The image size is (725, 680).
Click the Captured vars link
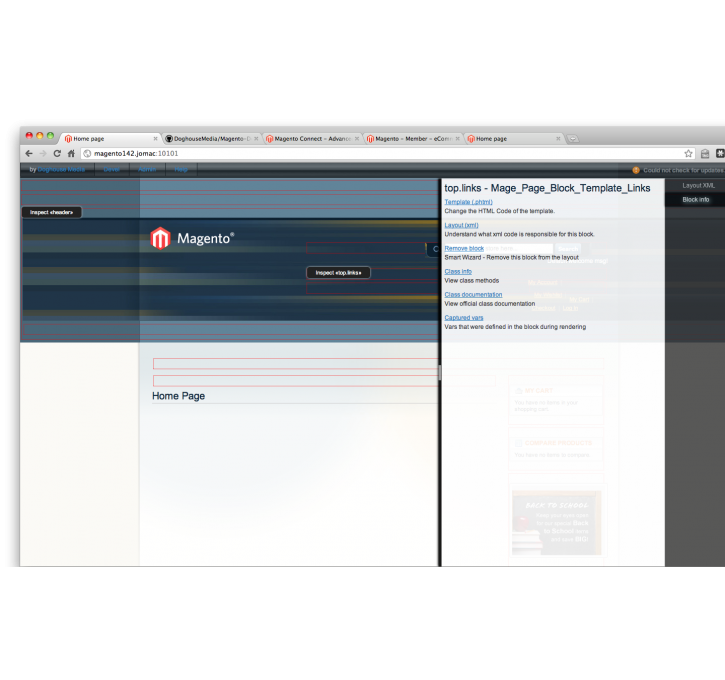pos(464,318)
